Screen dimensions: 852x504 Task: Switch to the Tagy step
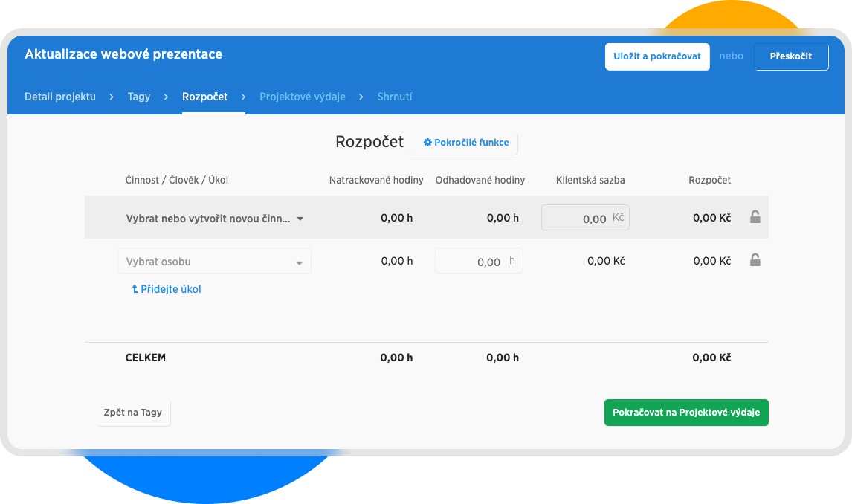pyautogui.click(x=139, y=97)
